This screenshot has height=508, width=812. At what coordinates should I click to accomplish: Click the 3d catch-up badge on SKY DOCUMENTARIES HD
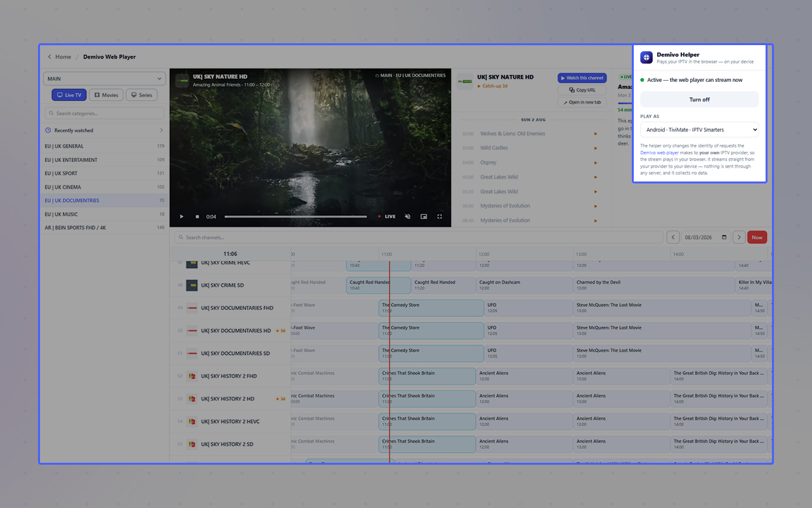tap(280, 331)
